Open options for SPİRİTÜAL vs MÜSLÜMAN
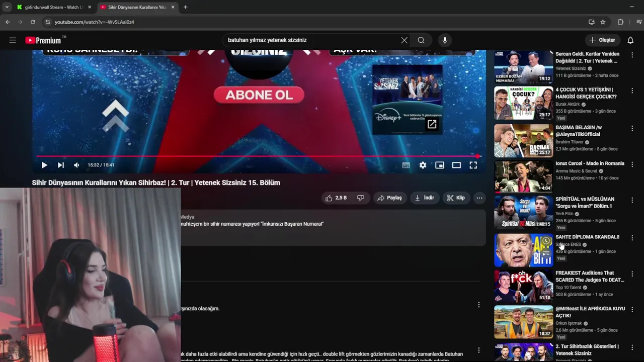This screenshot has width=644, height=362. click(x=632, y=200)
